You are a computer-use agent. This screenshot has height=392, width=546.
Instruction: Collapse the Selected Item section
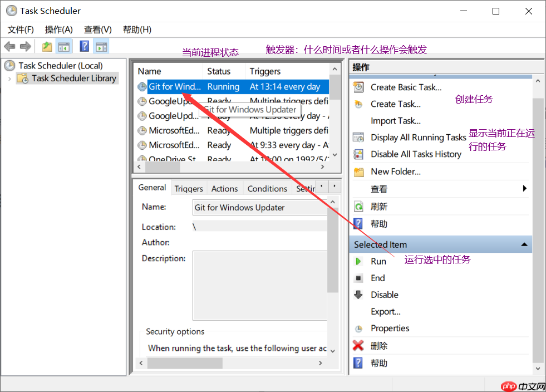[524, 244]
